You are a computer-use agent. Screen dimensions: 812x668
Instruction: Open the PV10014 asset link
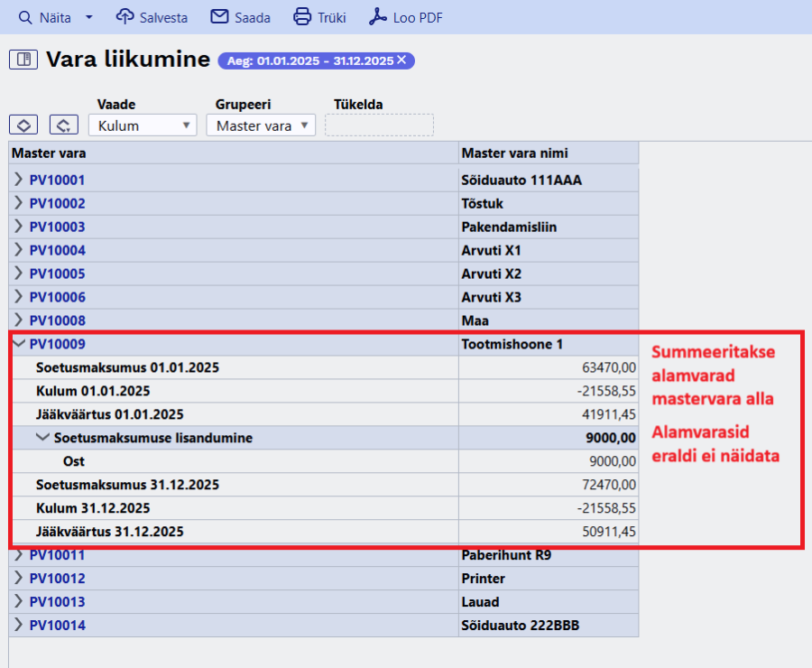click(x=58, y=625)
